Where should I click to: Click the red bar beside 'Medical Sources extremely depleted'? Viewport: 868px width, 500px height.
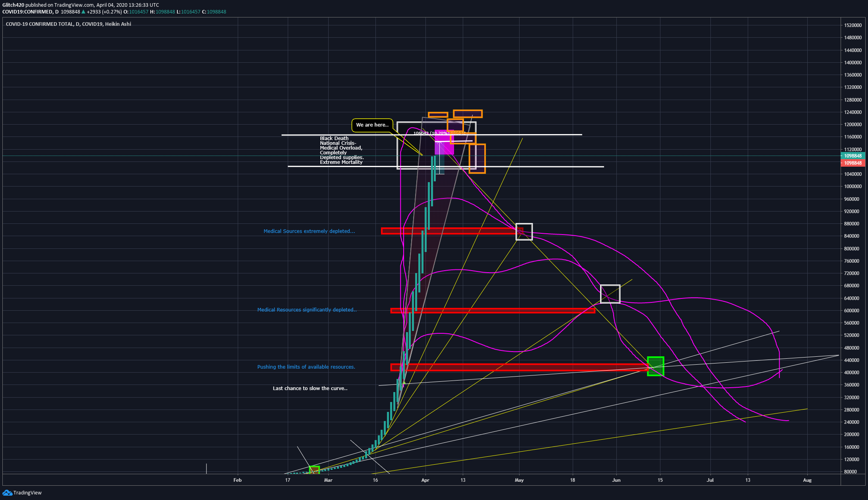pyautogui.click(x=452, y=231)
